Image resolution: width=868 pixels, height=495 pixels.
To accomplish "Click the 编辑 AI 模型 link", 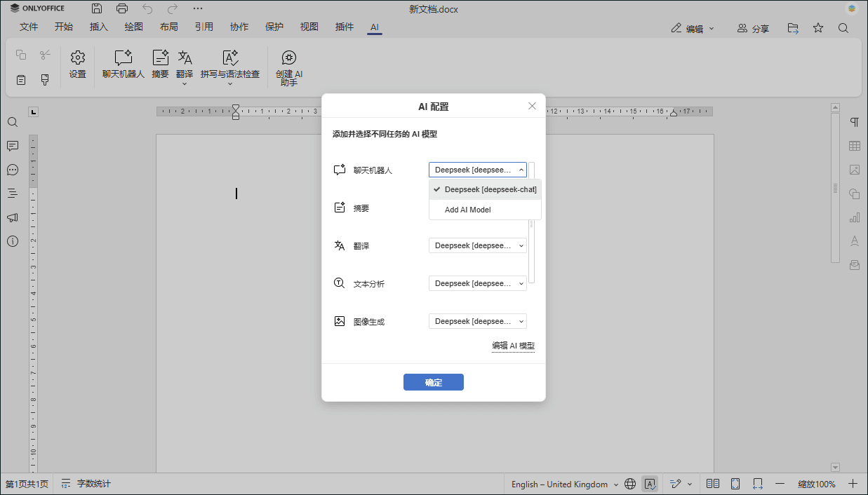I will tap(513, 346).
